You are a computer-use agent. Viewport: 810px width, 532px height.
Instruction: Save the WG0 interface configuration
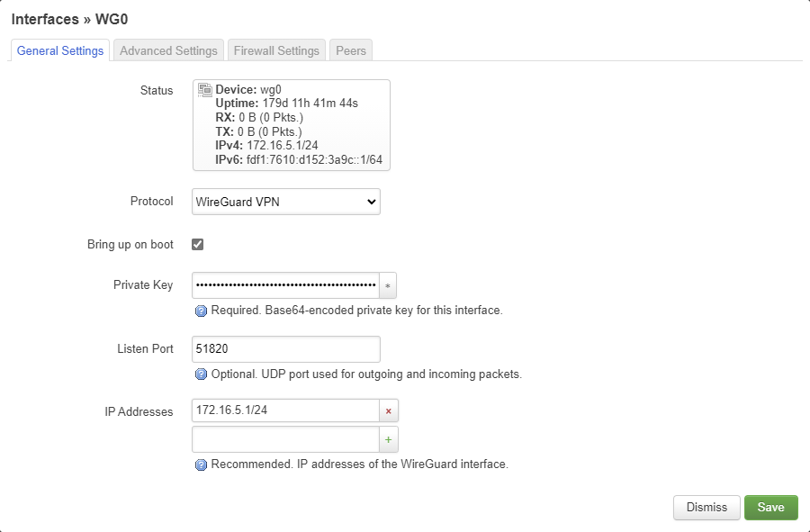(771, 507)
